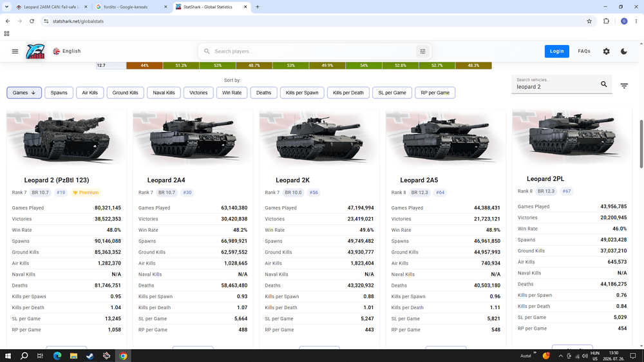Click the Leopard 2K title
644x362 pixels.
coord(292,180)
